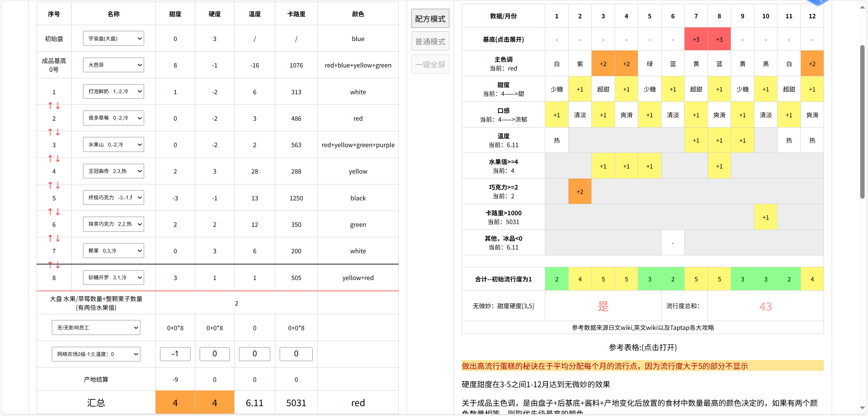868x416 pixels.
Task: Click red up arrow between rows 6 and 7
Action: tap(50, 238)
